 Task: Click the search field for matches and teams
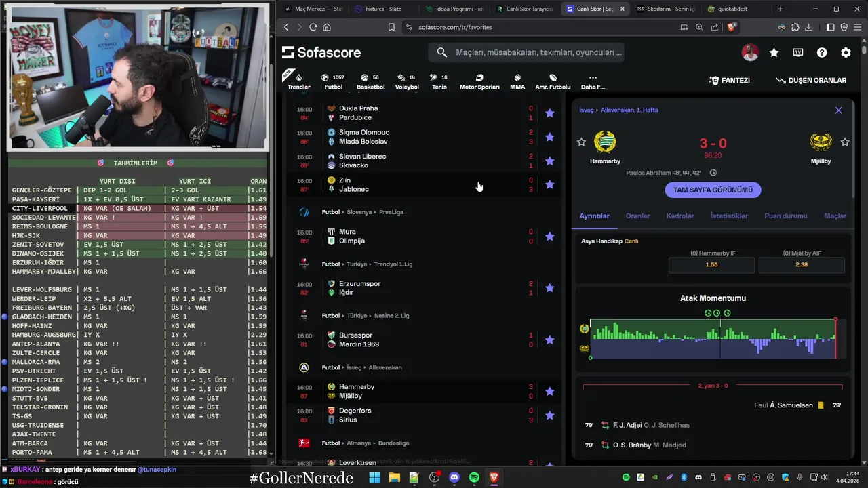pos(526,52)
